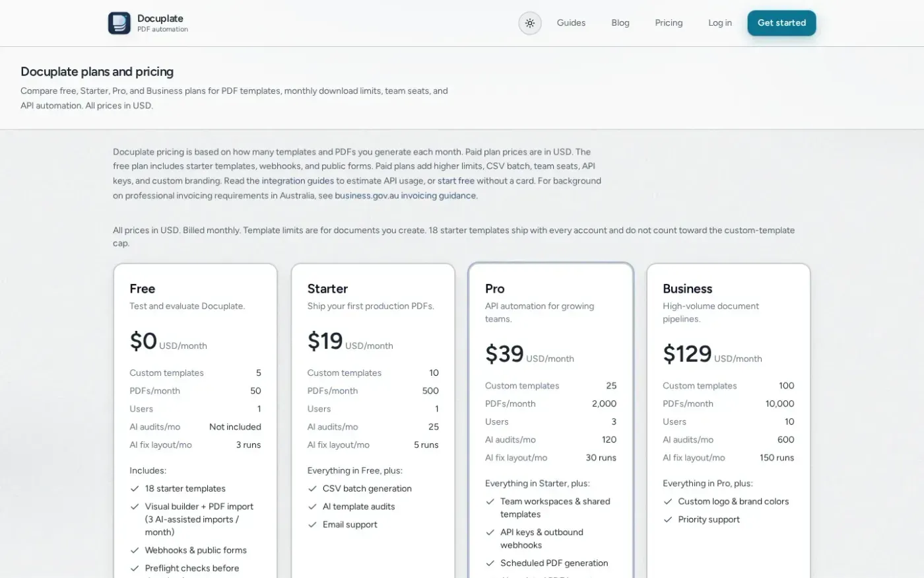The width and height of the screenshot is (924, 578).
Task: Select the Starter plan heading
Action: pos(327,289)
